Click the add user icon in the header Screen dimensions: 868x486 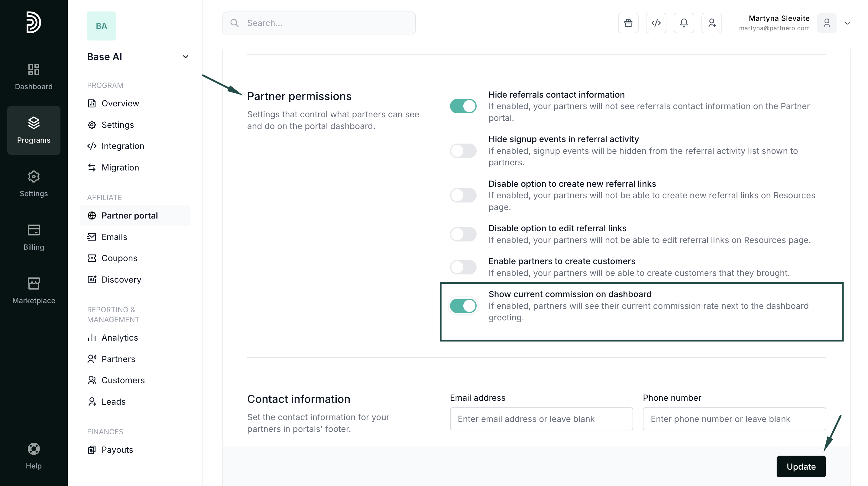click(x=712, y=23)
